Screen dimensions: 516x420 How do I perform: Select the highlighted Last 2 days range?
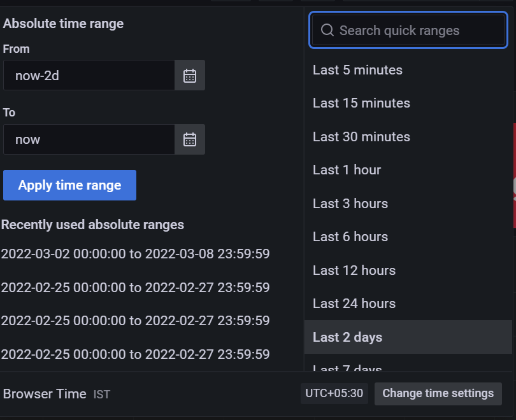(346, 337)
